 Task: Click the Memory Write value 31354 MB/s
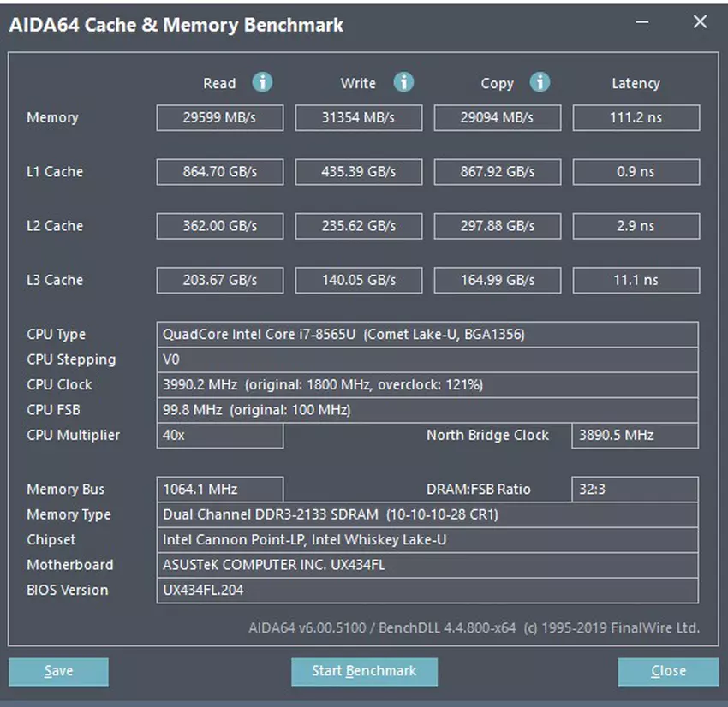click(358, 118)
